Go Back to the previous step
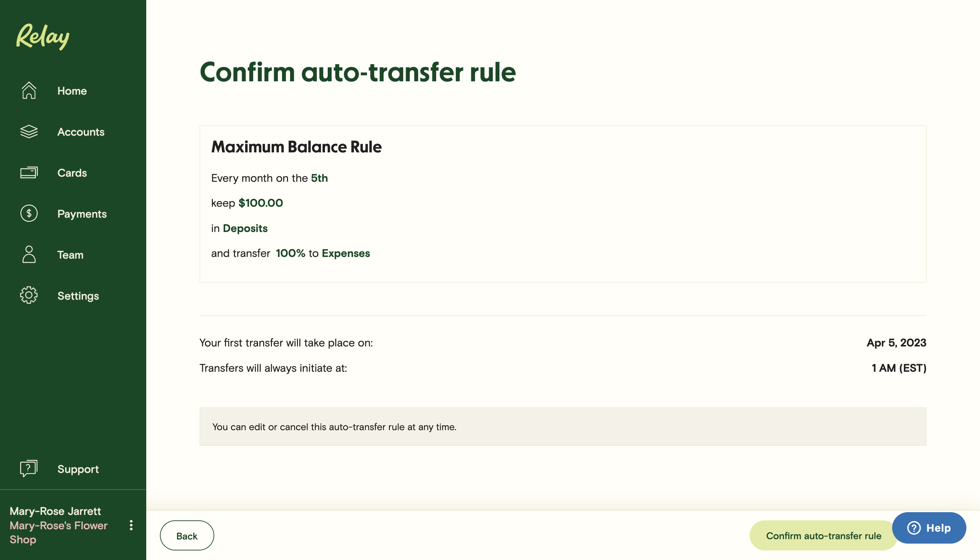 tap(187, 535)
